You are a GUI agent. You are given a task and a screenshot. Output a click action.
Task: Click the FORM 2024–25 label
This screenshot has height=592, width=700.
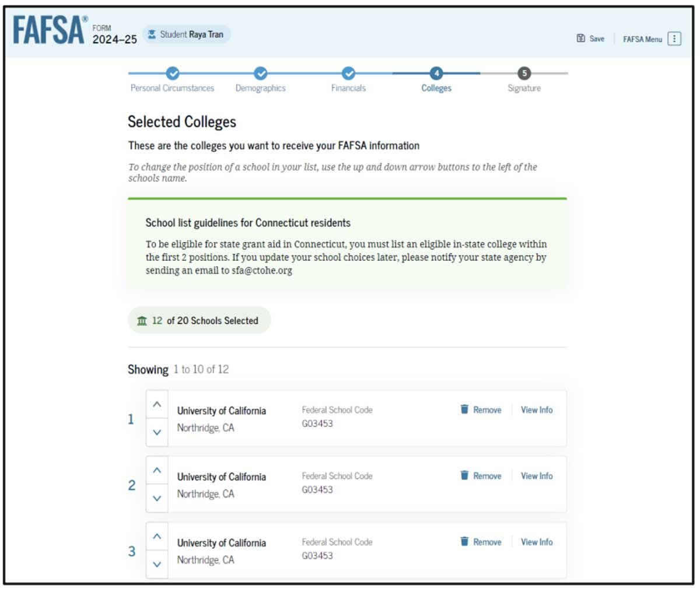point(114,34)
